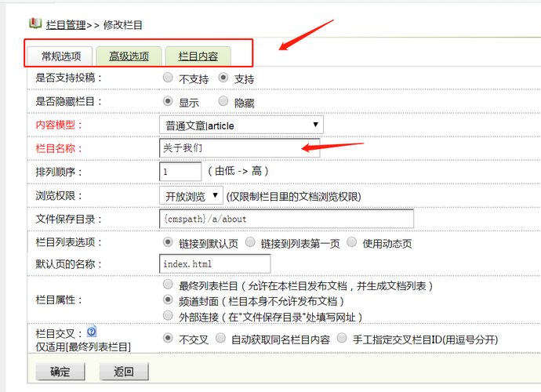
Task: Select 自动获取同名栏目内容 radio option
Action: (220, 338)
